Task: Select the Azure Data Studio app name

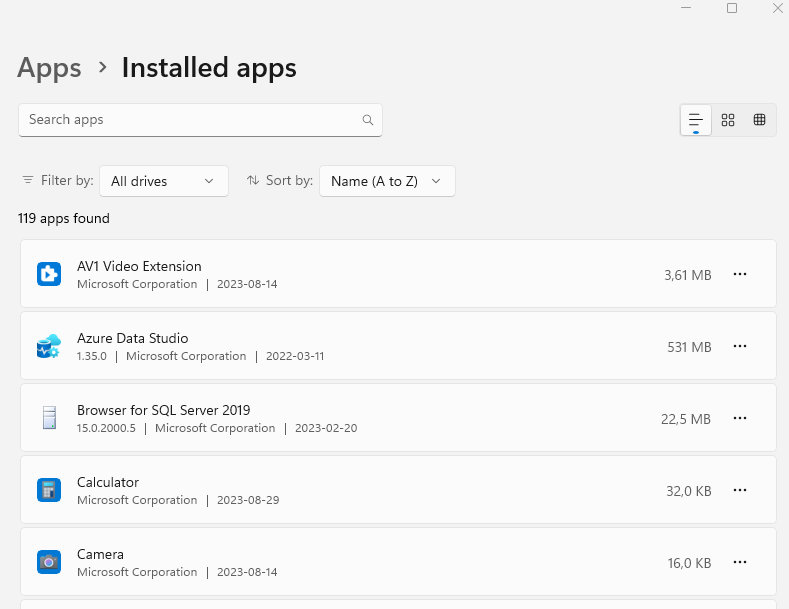Action: (x=132, y=338)
